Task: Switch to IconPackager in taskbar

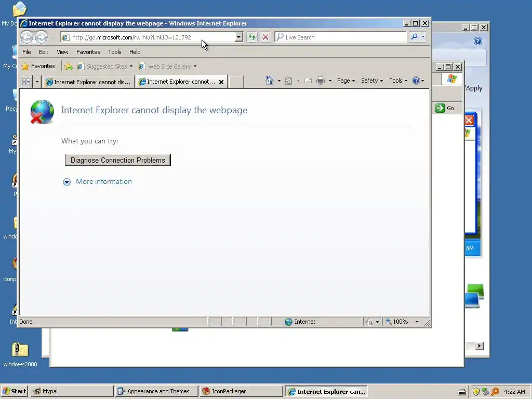Action: 241,391
